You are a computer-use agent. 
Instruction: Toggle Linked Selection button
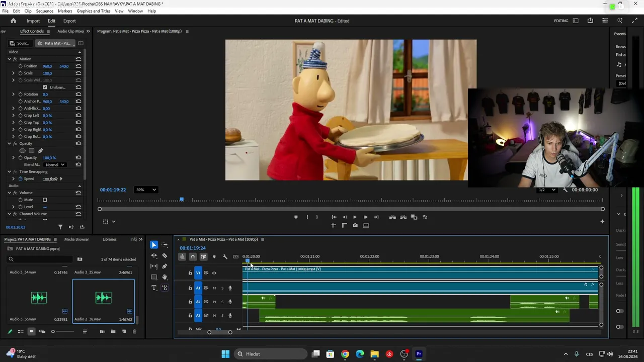(x=204, y=257)
